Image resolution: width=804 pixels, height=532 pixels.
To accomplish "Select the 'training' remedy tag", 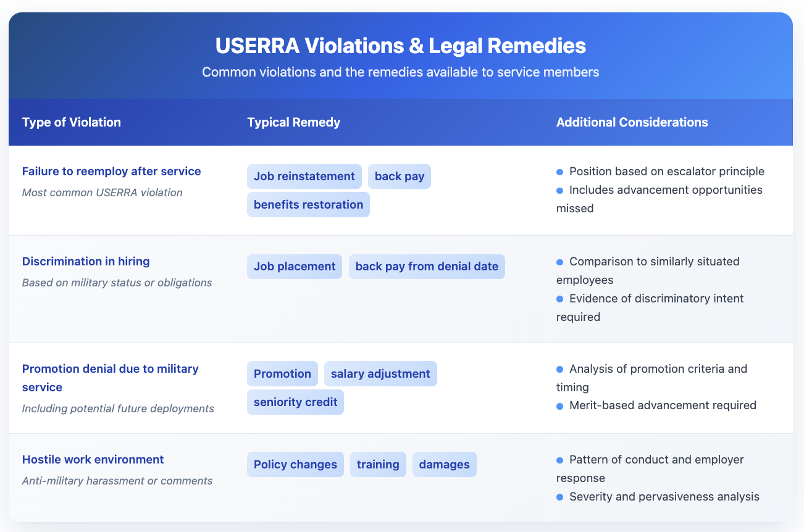I will [378, 465].
